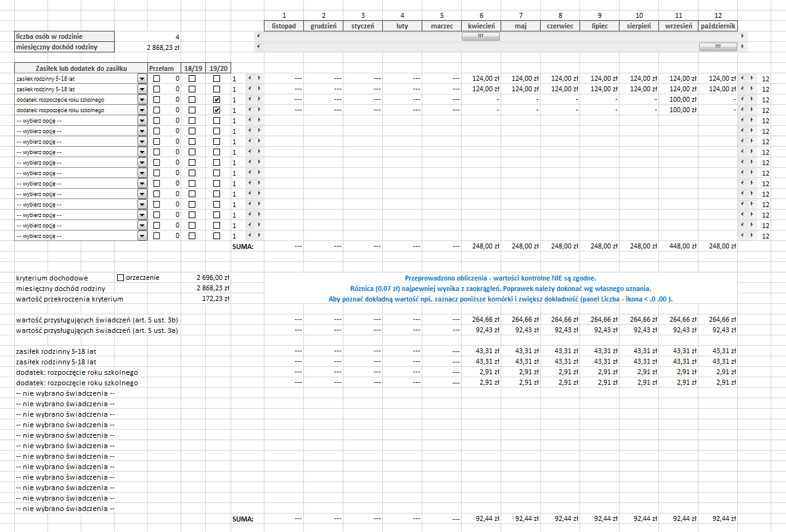
Task: Click the 'liczba osób w rodzinie' label
Action: pos(49,36)
